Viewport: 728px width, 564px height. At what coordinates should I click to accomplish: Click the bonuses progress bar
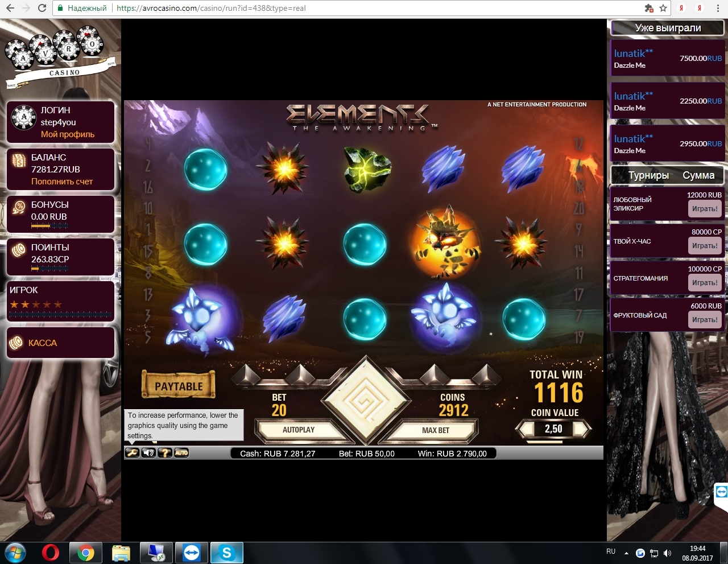point(49,226)
